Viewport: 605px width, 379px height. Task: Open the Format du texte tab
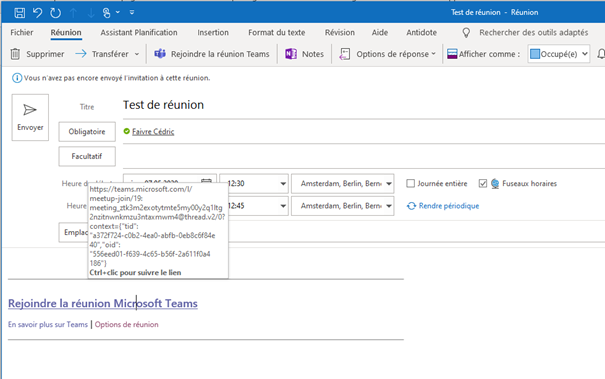click(x=277, y=32)
